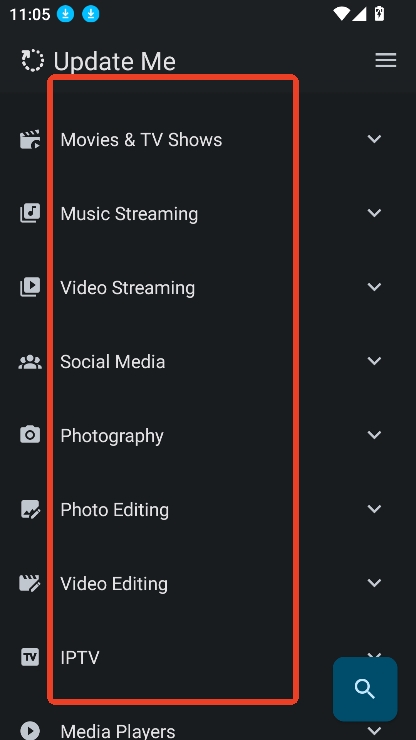This screenshot has height=740, width=416.
Task: Click the Movies & TV Shows clapperboard icon
Action: click(30, 140)
